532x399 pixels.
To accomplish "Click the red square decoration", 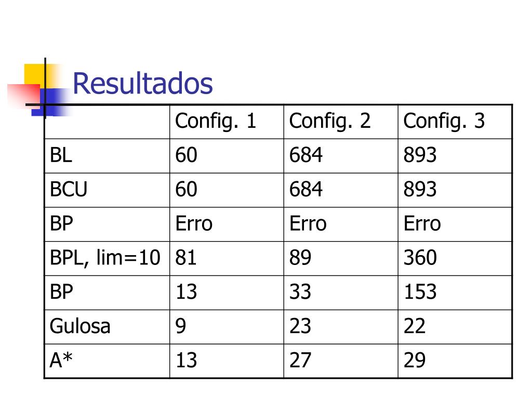I will (x=24, y=96).
